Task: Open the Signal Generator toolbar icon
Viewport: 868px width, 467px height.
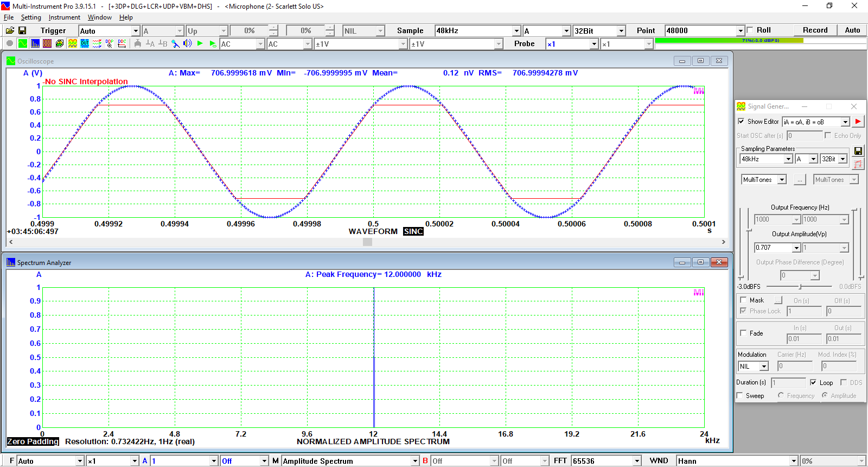Action: (72, 44)
